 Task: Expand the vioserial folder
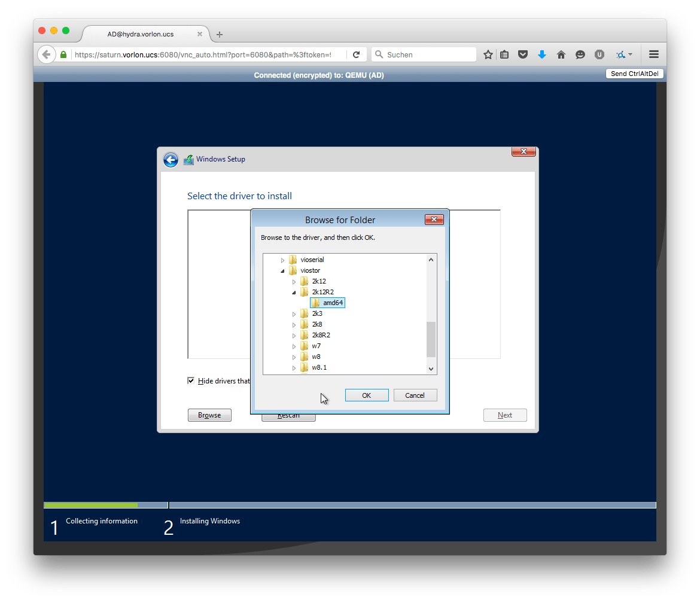pyautogui.click(x=283, y=260)
